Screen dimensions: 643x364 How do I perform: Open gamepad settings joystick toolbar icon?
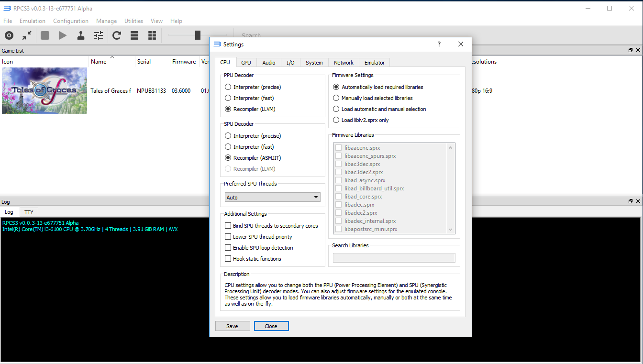pyautogui.click(x=81, y=35)
